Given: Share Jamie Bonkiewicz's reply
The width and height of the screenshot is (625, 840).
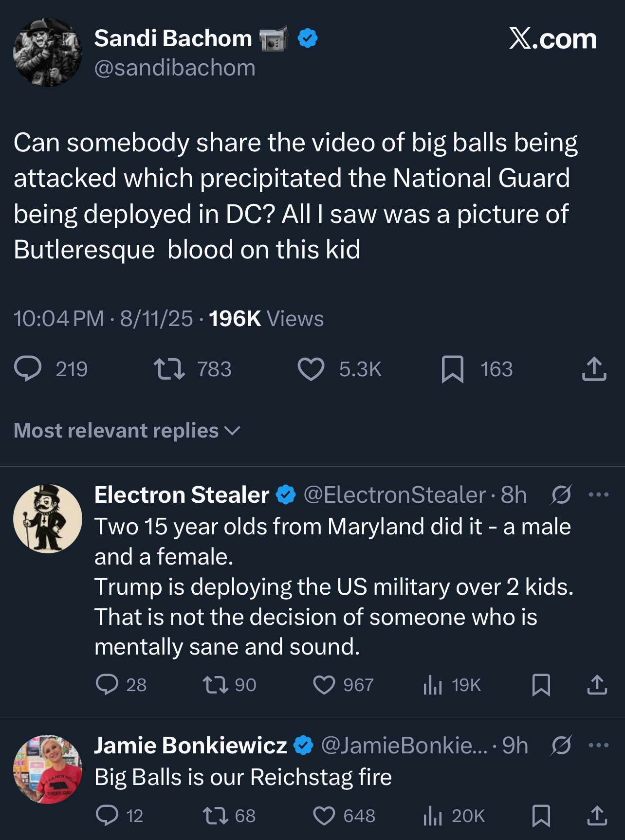Looking at the screenshot, I should pos(597,816).
